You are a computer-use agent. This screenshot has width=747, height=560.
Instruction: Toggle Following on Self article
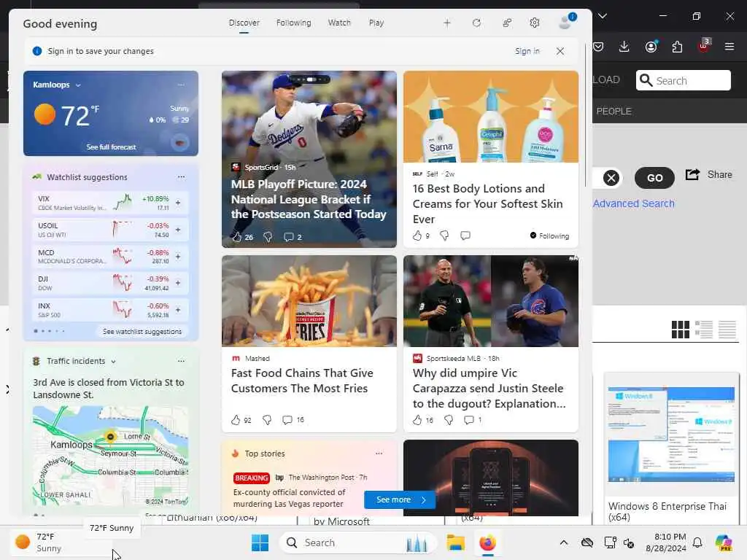click(549, 236)
